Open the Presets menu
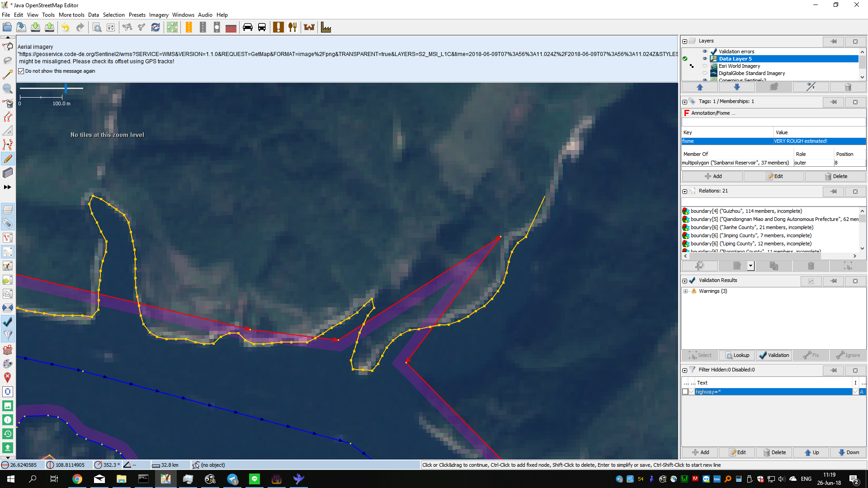The image size is (868, 488). [x=137, y=15]
